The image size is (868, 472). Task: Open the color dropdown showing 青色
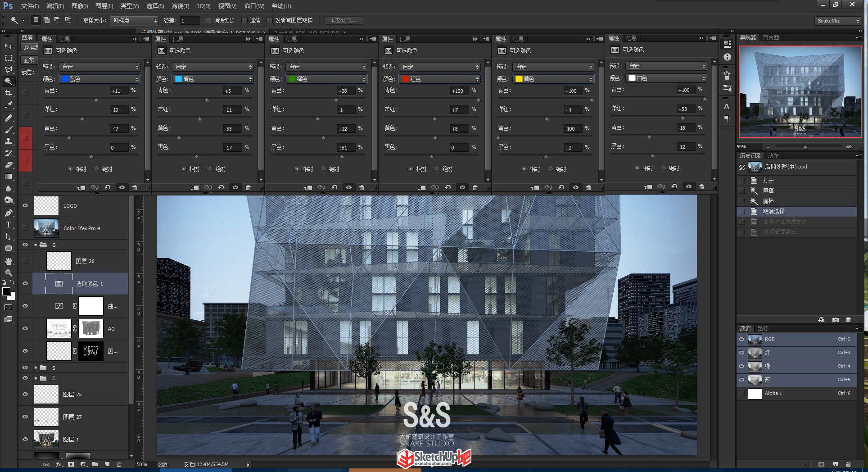tap(213, 79)
